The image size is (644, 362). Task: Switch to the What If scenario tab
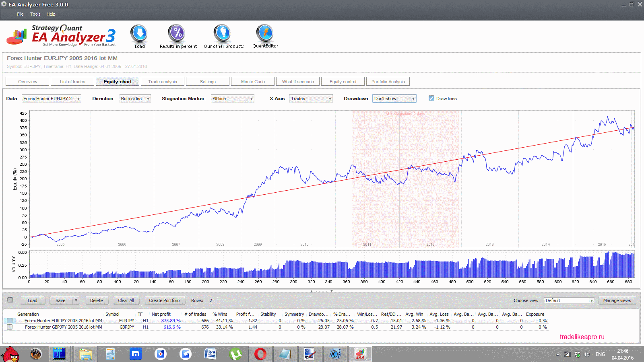tap(298, 82)
